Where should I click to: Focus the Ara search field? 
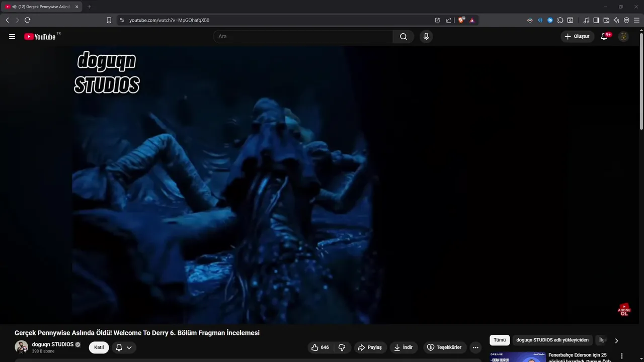[303, 37]
